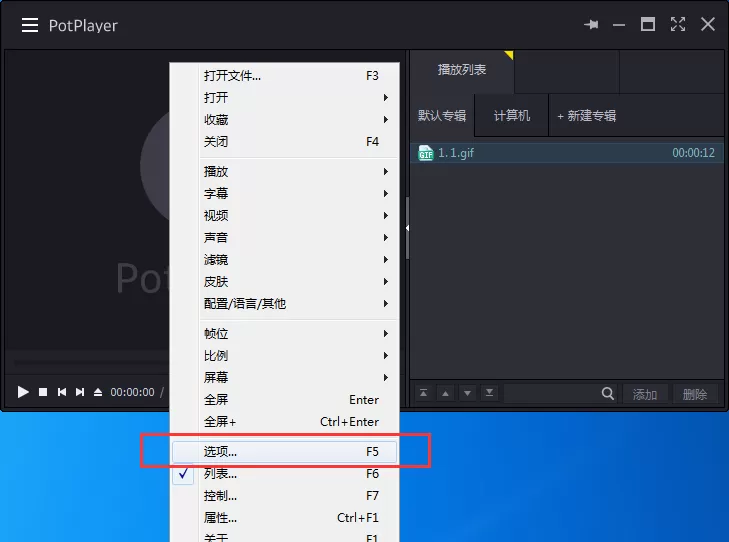Expand the 视频 submenu
The height and width of the screenshot is (542, 729).
(x=285, y=215)
